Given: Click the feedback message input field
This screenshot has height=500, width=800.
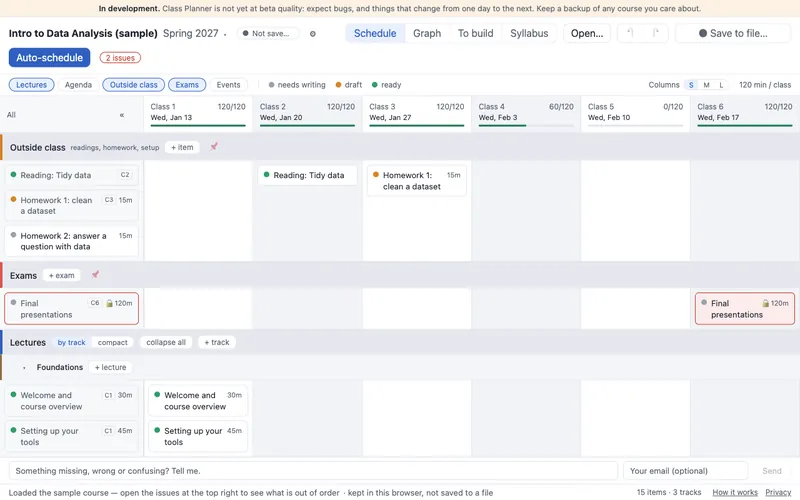Looking at the screenshot, I should [x=313, y=471].
